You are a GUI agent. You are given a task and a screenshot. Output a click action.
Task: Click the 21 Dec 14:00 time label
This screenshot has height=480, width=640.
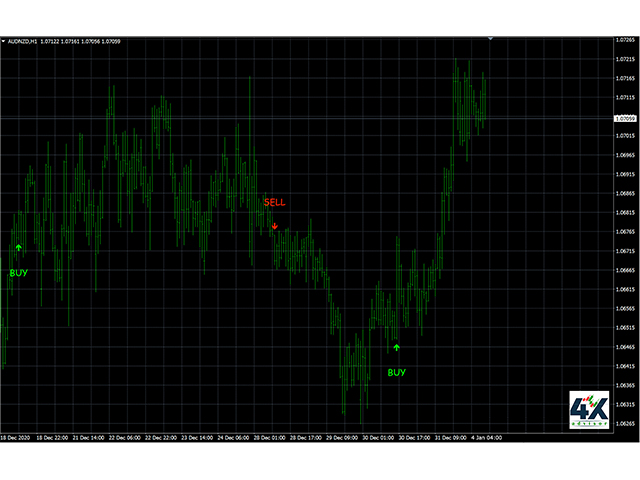point(88,438)
